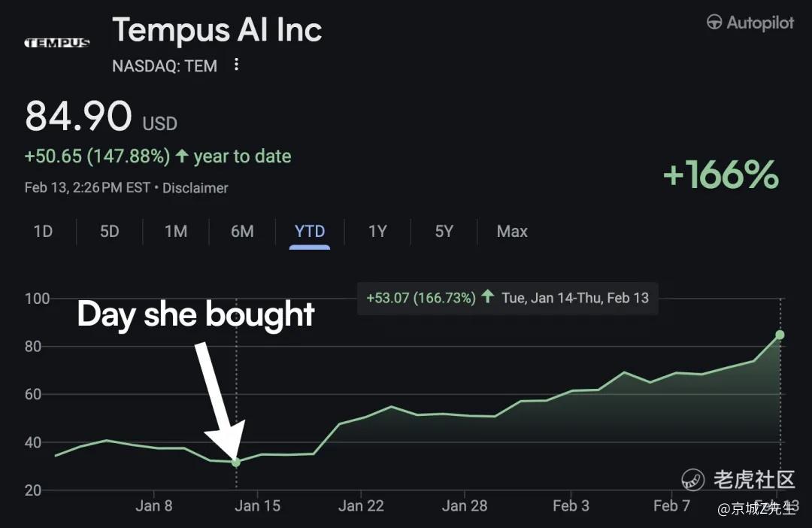
Task: Click the Tempus AI Inc title
Action: (217, 30)
